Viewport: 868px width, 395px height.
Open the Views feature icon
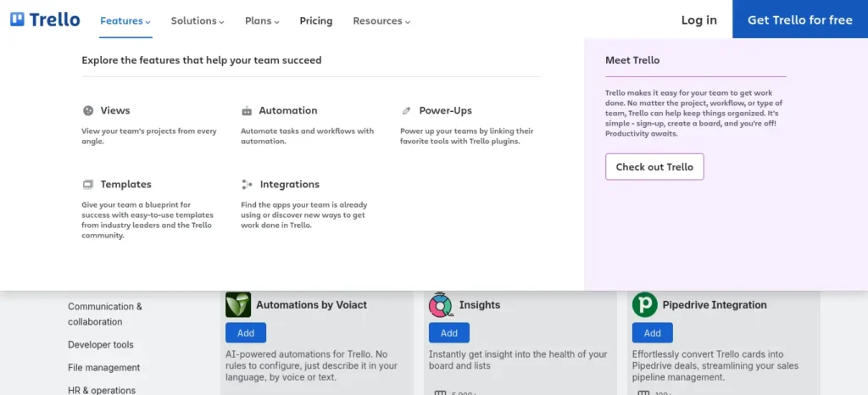88,111
